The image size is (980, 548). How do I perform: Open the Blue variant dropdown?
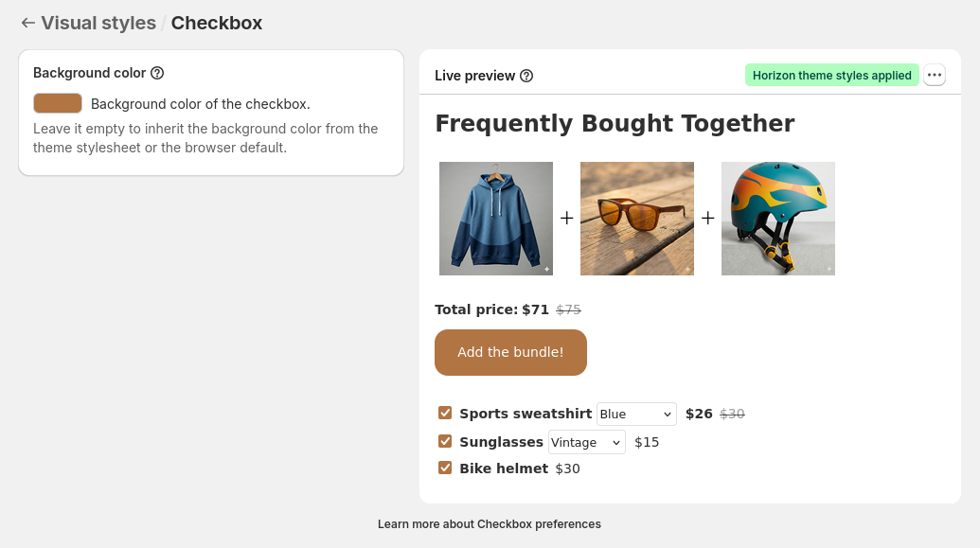tap(636, 414)
